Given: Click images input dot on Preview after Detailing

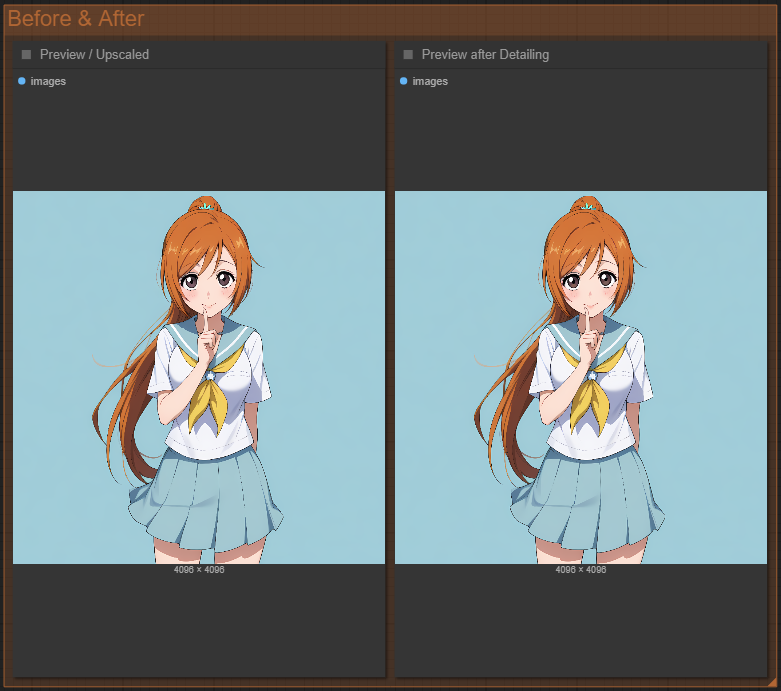Looking at the screenshot, I should click(403, 81).
